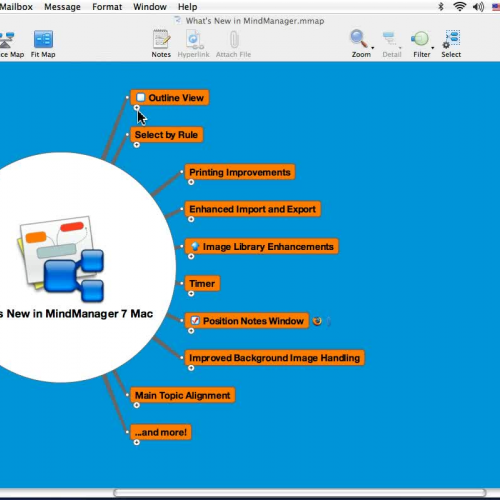Image resolution: width=500 pixels, height=500 pixels.
Task: Select the ...and more! topic
Action: [161, 432]
